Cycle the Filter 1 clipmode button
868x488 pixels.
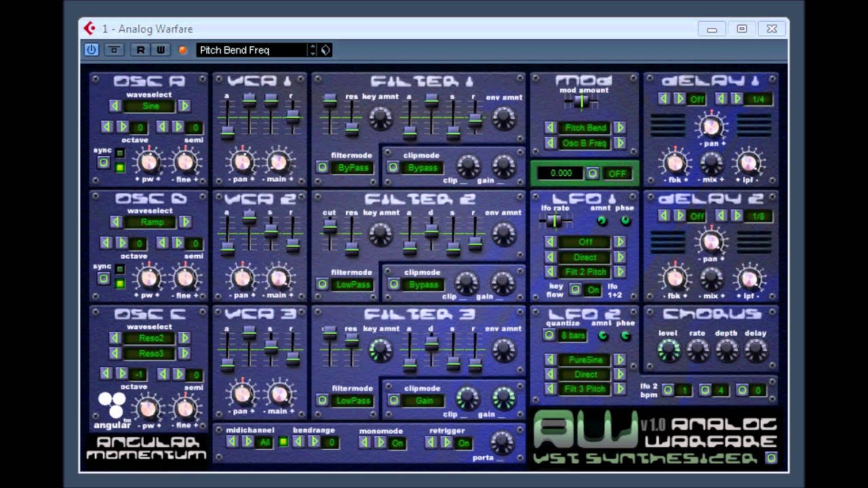[393, 167]
